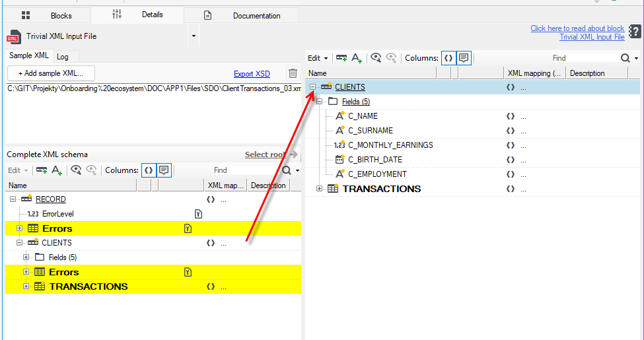Open the search options arrow in right panel
This screenshot has width=644, height=340.
coord(637,58)
